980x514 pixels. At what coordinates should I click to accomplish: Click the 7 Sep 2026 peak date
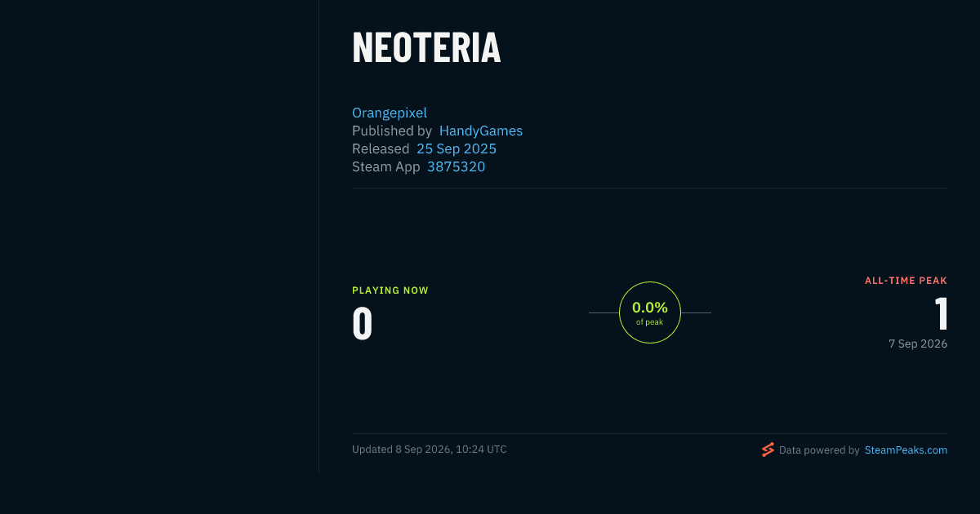click(x=918, y=343)
